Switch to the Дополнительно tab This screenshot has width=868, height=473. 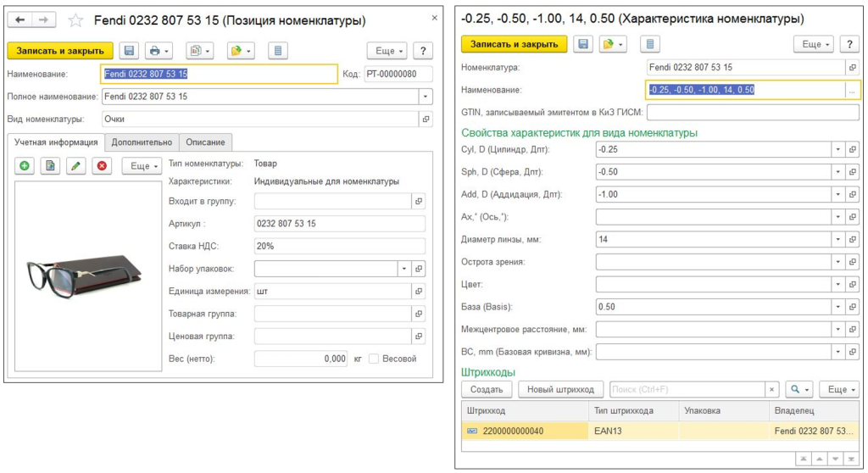pos(142,142)
